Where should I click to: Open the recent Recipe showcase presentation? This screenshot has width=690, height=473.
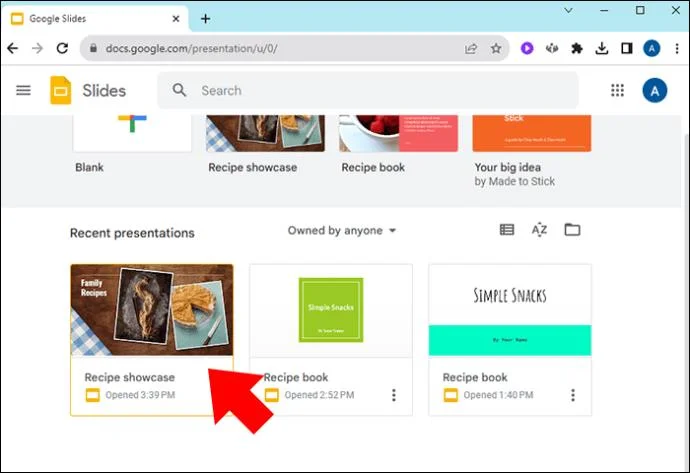coord(152,340)
